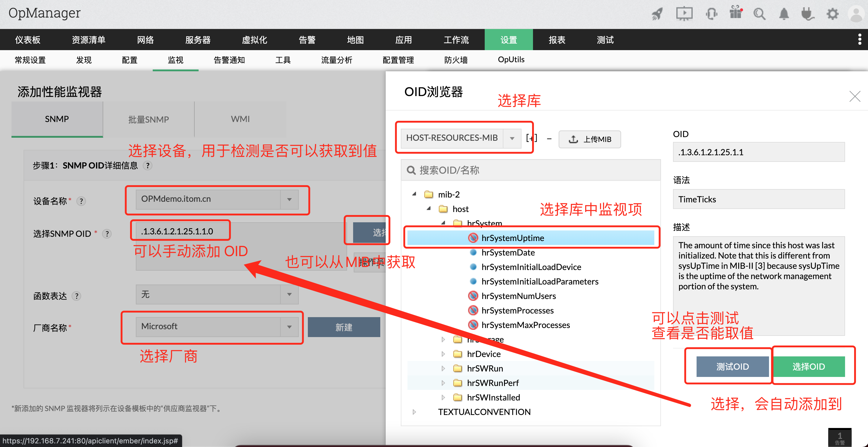Viewport: 868px width, 447px height.
Task: Expand the hrSWRun folder
Action: [443, 368]
